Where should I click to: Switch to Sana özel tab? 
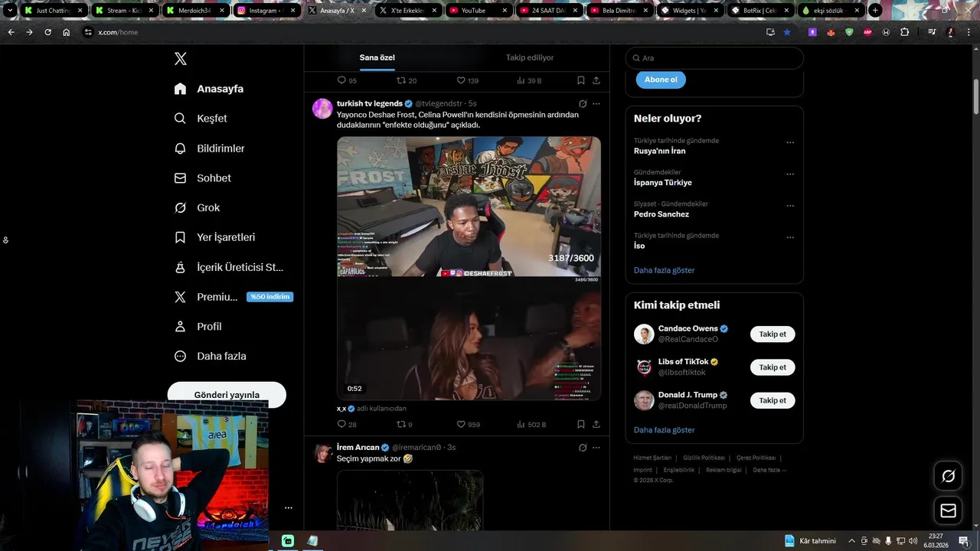click(377, 57)
